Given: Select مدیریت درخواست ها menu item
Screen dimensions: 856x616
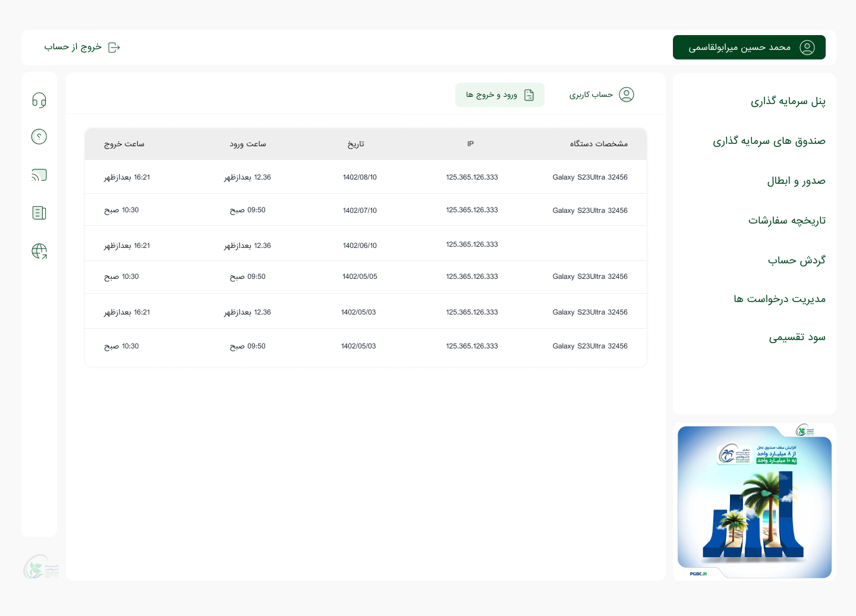Looking at the screenshot, I should (779, 299).
